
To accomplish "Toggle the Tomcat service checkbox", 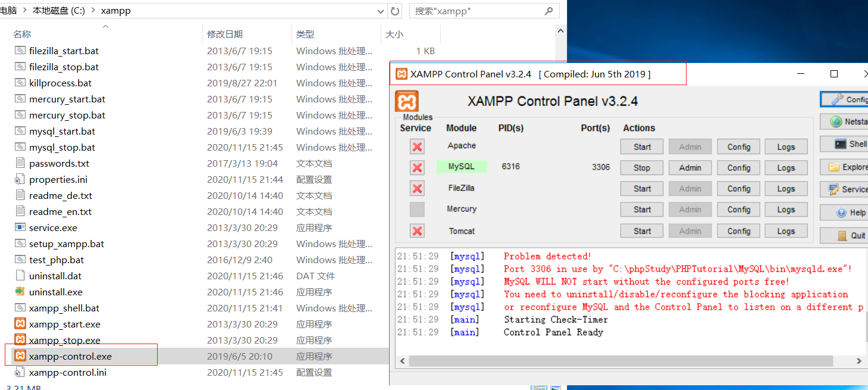I will click(417, 231).
